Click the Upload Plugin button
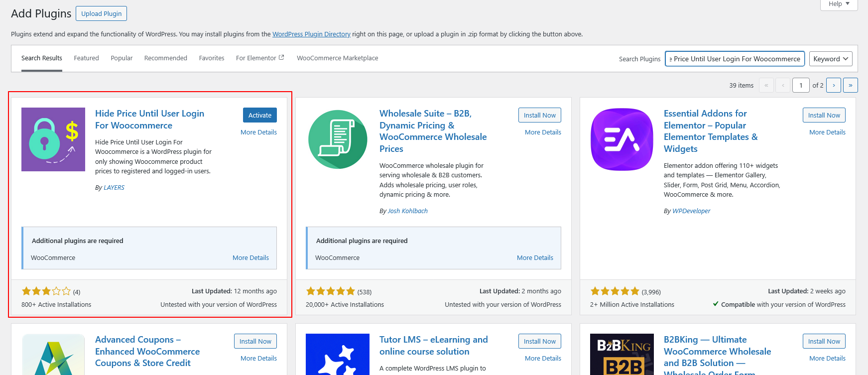 101,13
